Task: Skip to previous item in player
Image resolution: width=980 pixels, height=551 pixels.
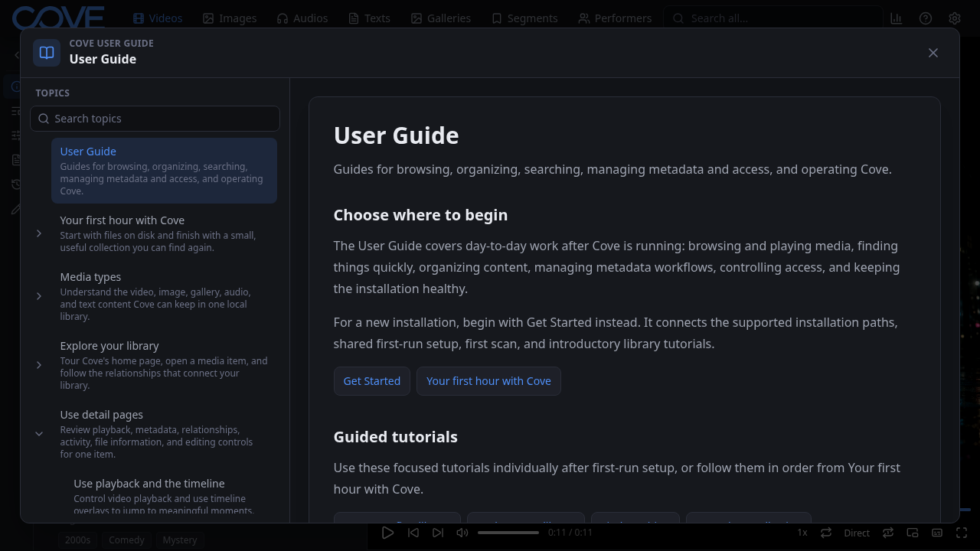Action: (413, 533)
